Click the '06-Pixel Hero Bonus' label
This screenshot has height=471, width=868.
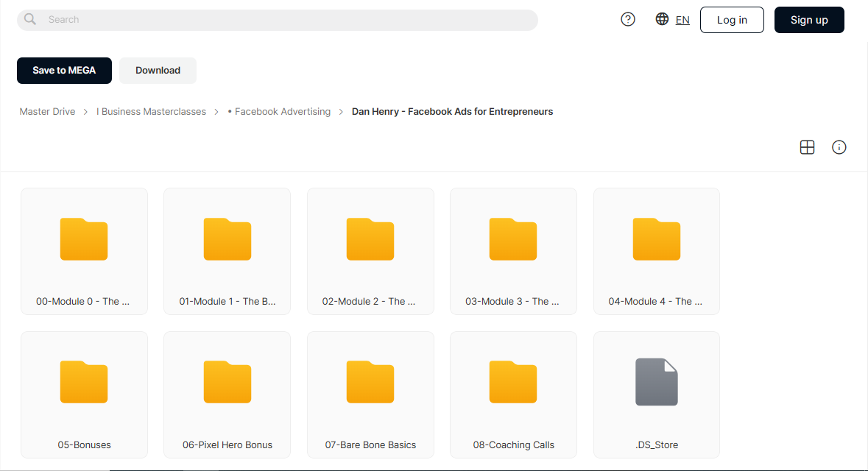[227, 445]
